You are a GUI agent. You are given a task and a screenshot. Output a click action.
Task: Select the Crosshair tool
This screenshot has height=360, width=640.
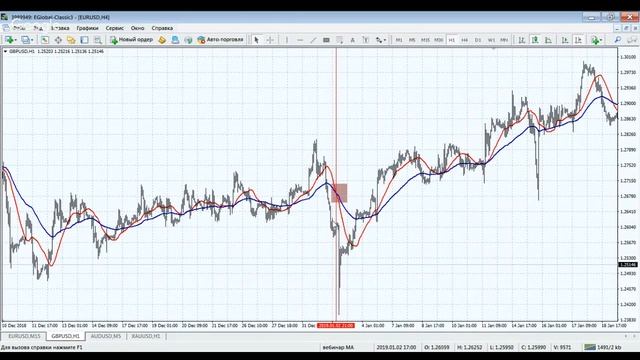pos(270,40)
